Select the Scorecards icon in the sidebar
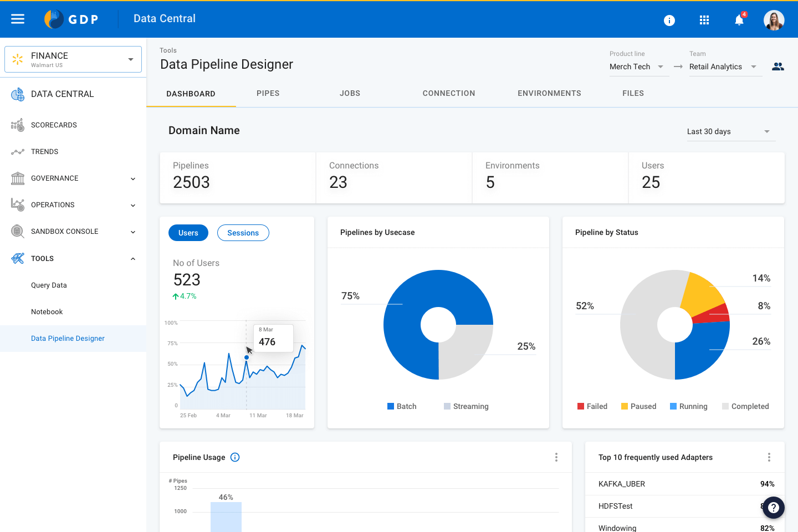This screenshot has height=532, width=798. pos(17,125)
